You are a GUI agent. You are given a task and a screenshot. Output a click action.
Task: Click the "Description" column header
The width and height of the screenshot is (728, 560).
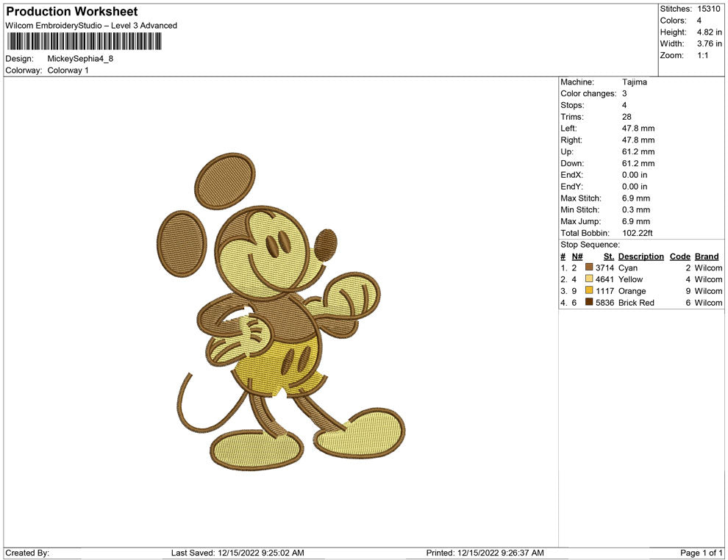click(x=640, y=256)
